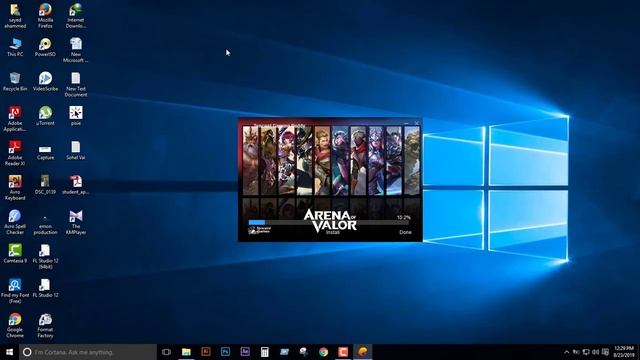
Task: Open the Windows Start menu
Action: (x=9, y=352)
